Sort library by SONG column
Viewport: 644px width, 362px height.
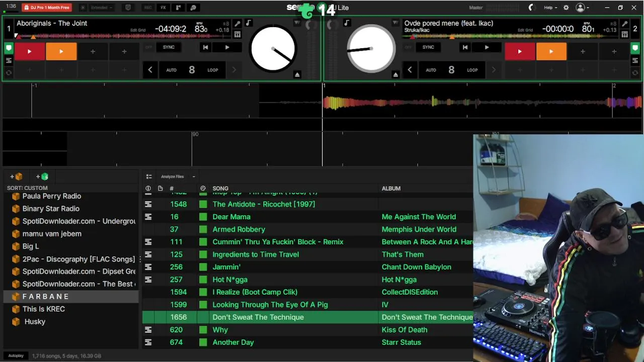click(x=220, y=189)
